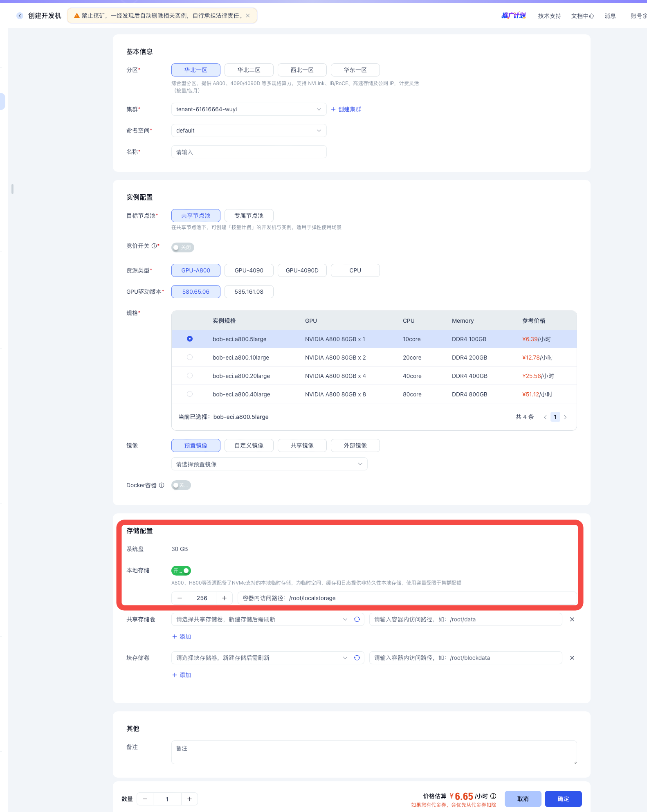Click the 创建集群 link
The image size is (647, 812).
(346, 109)
